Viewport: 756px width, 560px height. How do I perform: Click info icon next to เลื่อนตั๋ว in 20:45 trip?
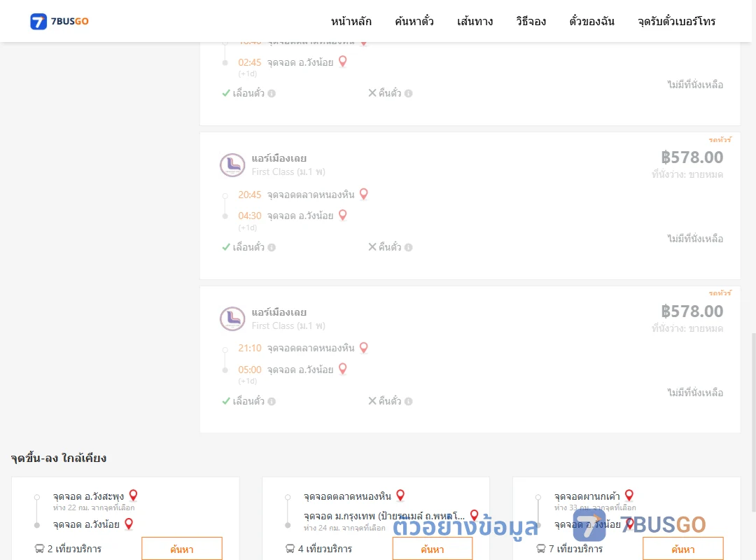click(272, 247)
